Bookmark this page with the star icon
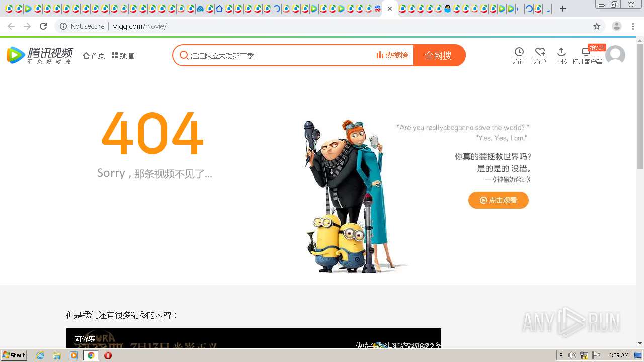This screenshot has height=362, width=644. pos(597,26)
